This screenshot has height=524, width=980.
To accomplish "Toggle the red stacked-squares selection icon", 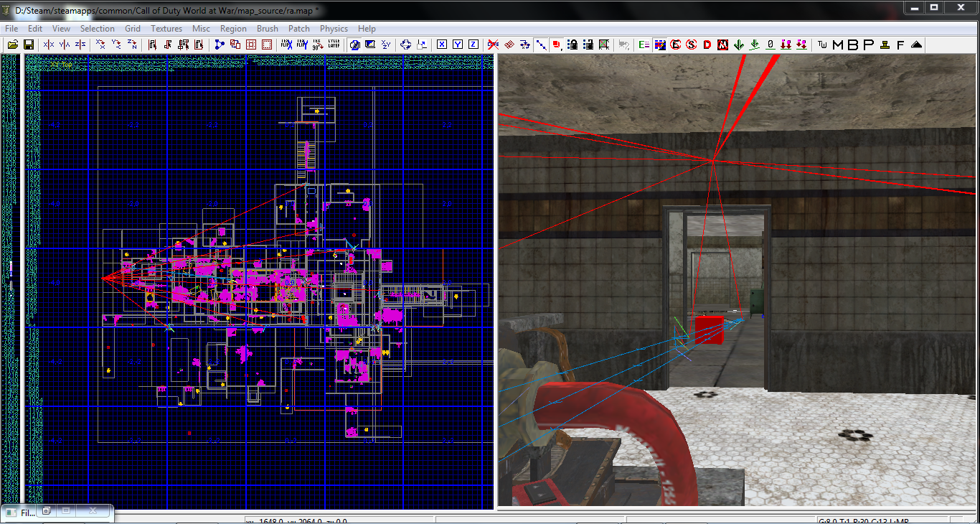I will point(557,45).
